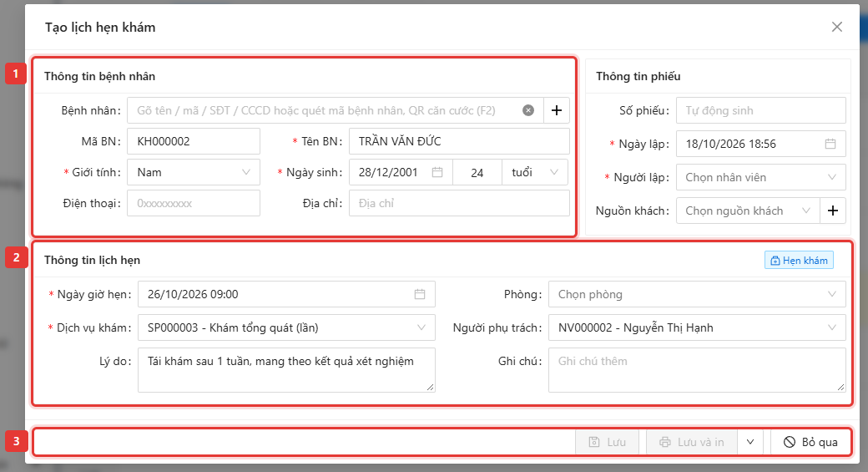The height and width of the screenshot is (472, 868).
Task: Expand the Lưu và in options arrow
Action: (x=750, y=442)
